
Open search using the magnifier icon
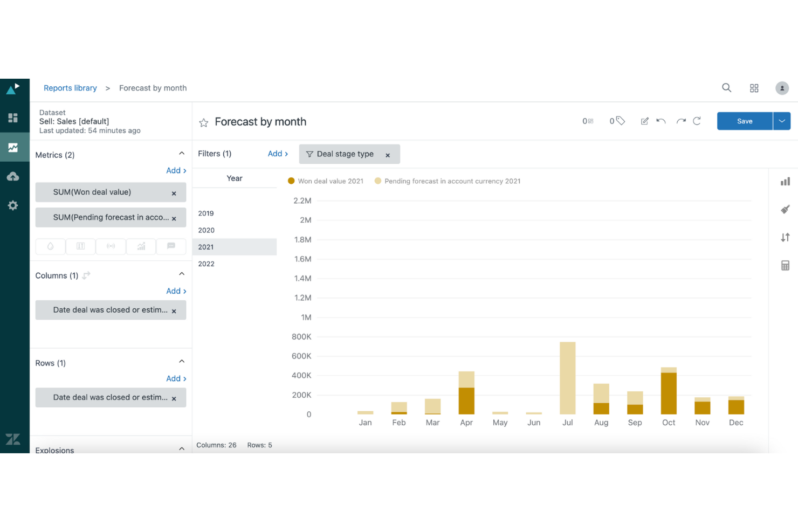coord(726,88)
